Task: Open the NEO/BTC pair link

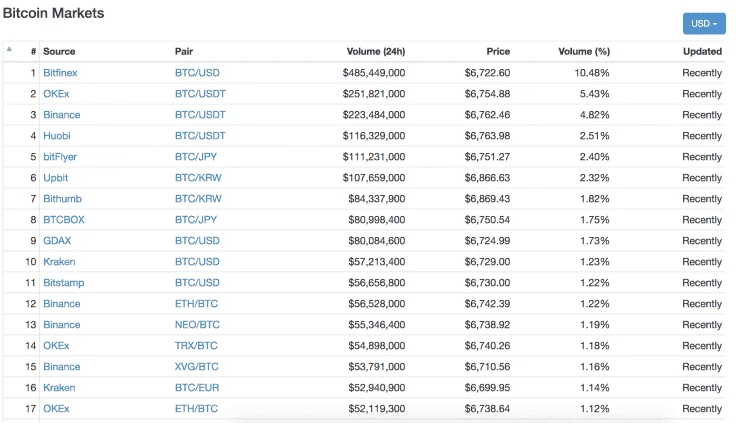Action: coord(197,325)
